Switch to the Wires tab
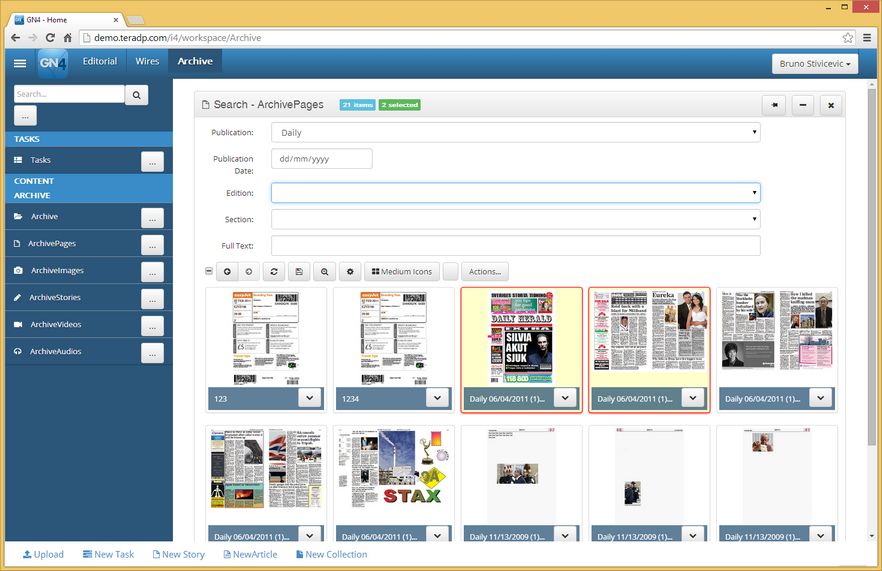The width and height of the screenshot is (882, 571). [x=147, y=61]
